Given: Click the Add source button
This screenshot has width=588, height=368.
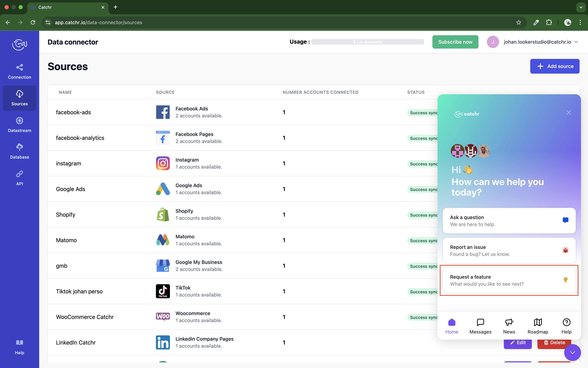Looking at the screenshot, I should [555, 66].
